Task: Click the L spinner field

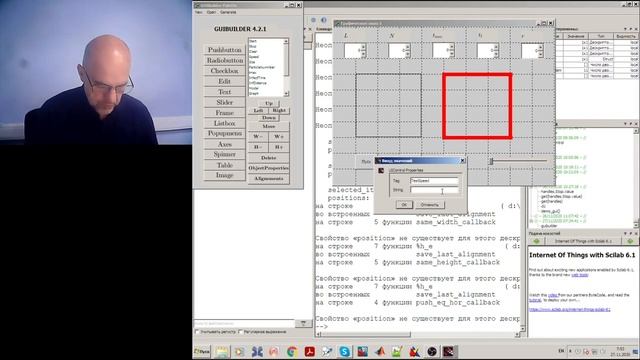Action: point(353,51)
